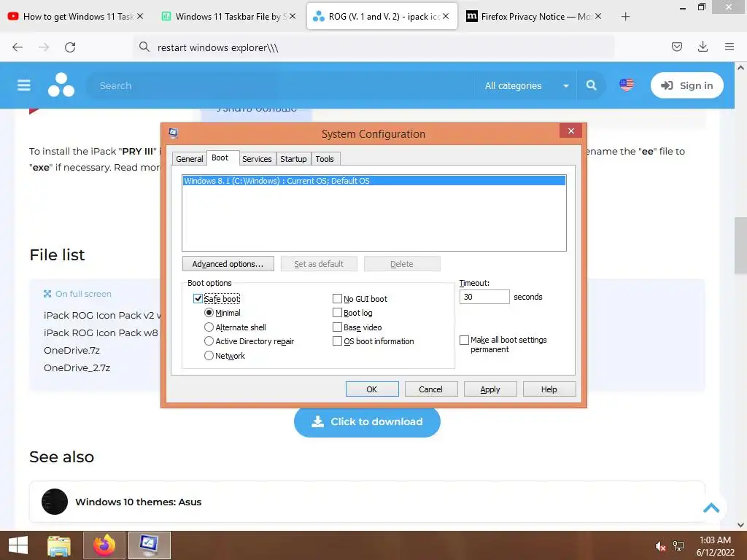The image size is (747, 560).
Task: Click the Help button
Action: [549, 389]
